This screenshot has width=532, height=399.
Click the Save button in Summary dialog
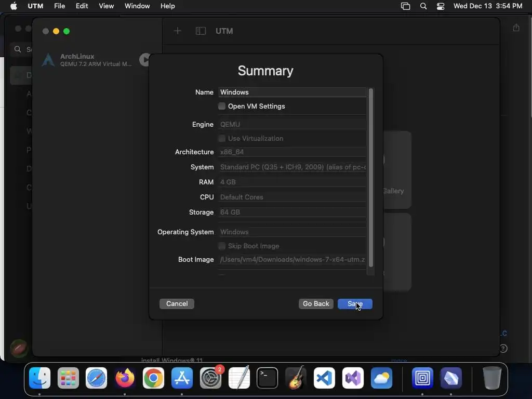[x=355, y=303]
